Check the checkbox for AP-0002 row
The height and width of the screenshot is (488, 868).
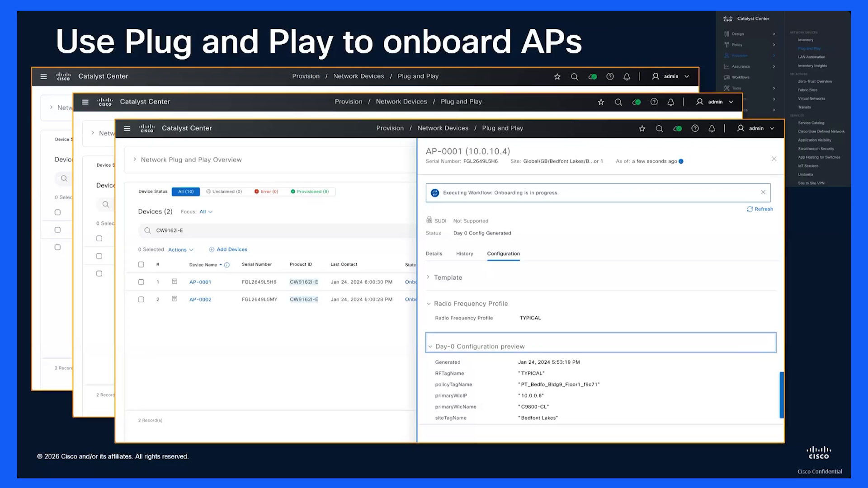tap(141, 300)
